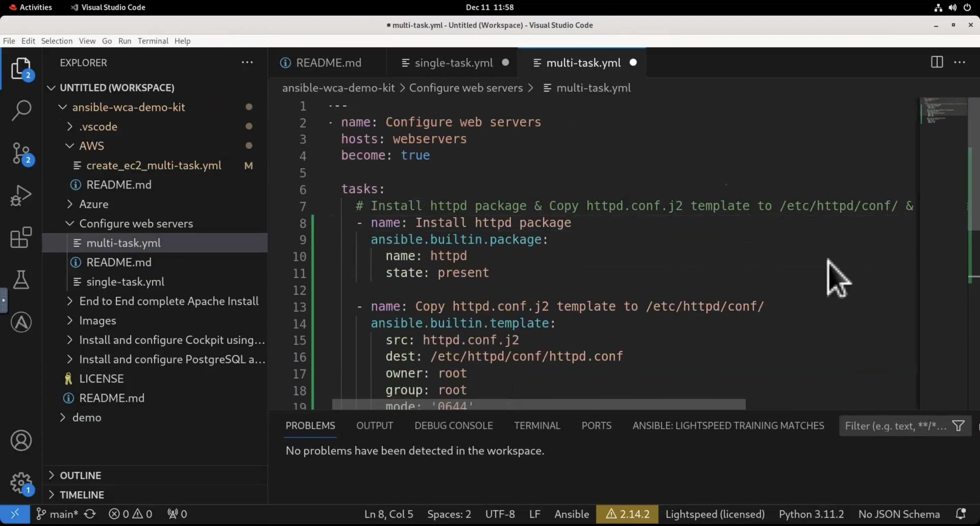The height and width of the screenshot is (526, 980).
Task: Open the Manage gear icon
Action: tap(21, 483)
